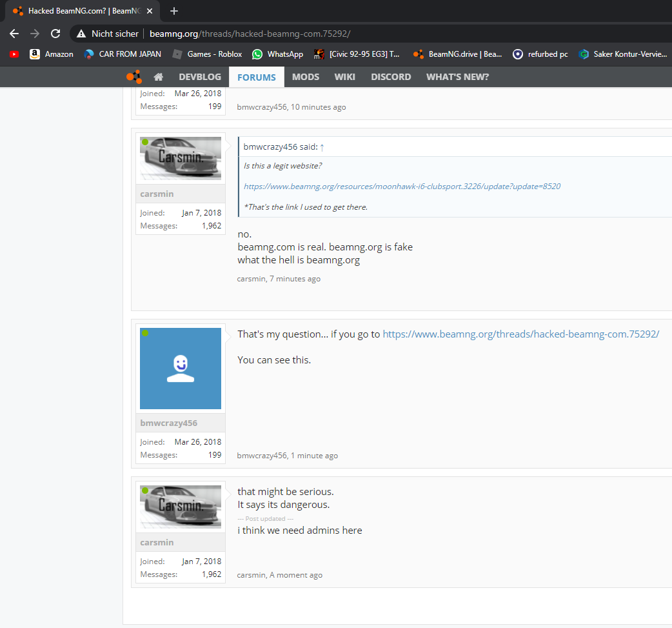Viewport: 672px width, 628px height.
Task: Click the text 'You can see this.'
Action: pyautogui.click(x=274, y=360)
